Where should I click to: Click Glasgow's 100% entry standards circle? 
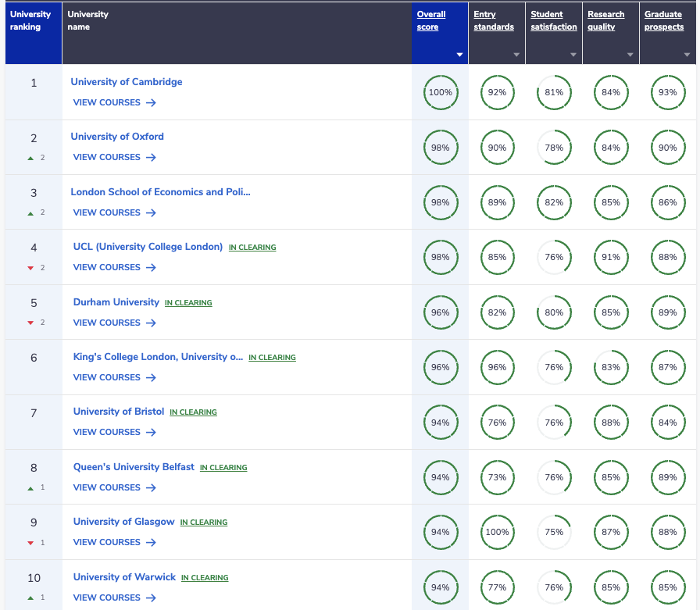coord(498,532)
